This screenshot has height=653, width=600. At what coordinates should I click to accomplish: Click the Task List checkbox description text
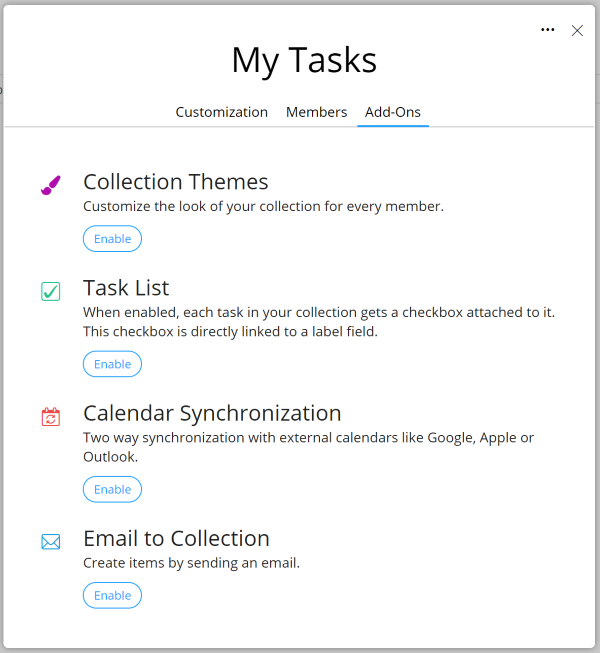point(319,322)
